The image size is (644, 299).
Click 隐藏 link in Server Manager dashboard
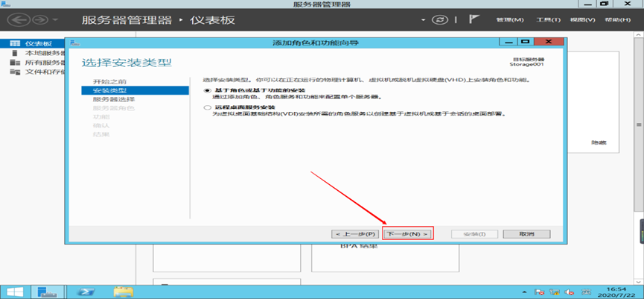(x=599, y=142)
